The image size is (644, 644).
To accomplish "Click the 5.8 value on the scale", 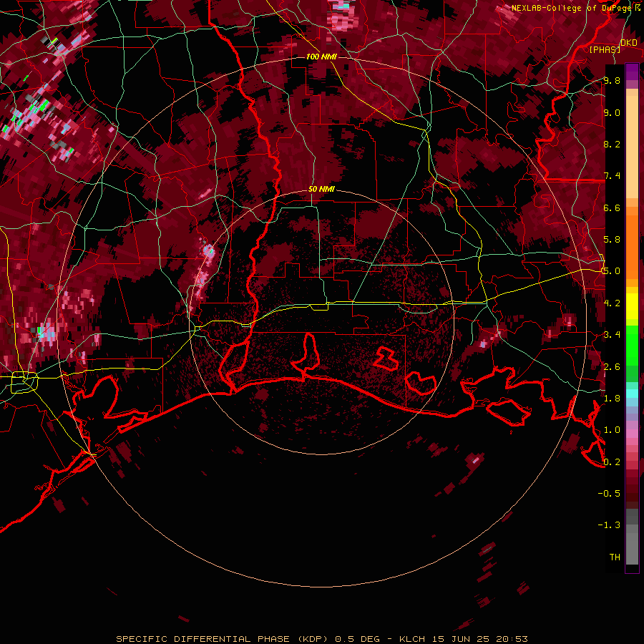I will tap(612, 240).
